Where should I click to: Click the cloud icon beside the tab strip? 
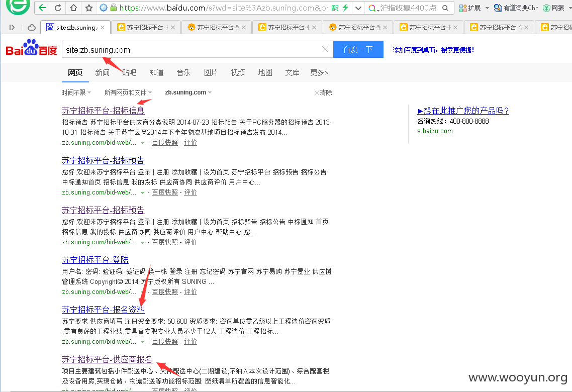tap(32, 27)
